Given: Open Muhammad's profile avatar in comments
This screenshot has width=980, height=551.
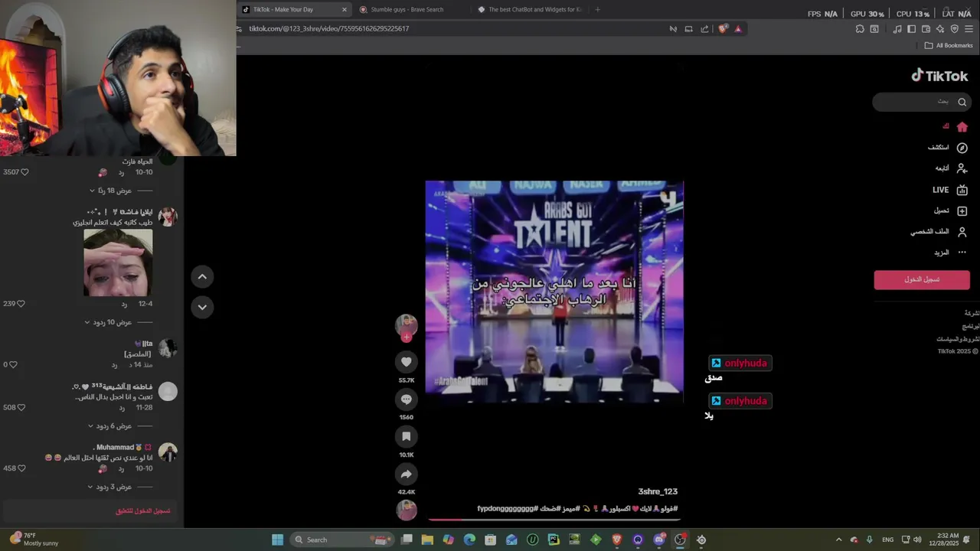Looking at the screenshot, I should [168, 452].
